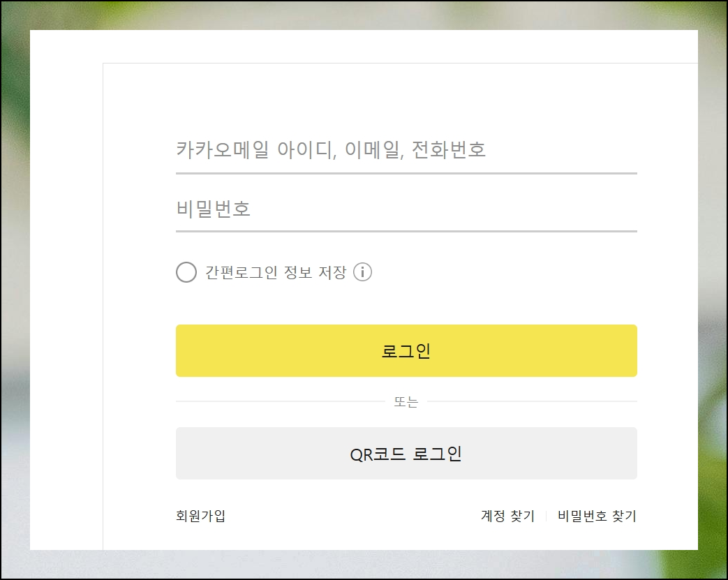The image size is (728, 580).
Task: Click the underline beneath the 카카오메일 아이디 field
Action: (406, 173)
